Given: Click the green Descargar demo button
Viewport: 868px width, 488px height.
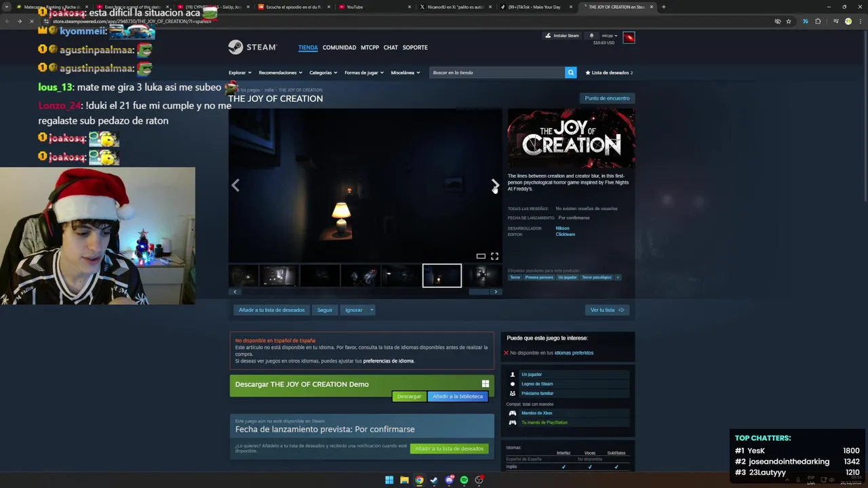Looking at the screenshot, I should 409,396.
